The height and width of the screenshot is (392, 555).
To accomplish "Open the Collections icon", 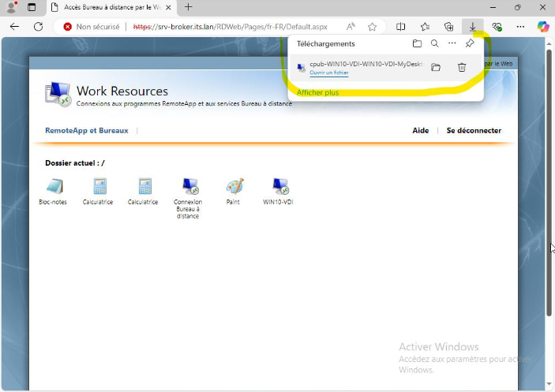I will (x=448, y=27).
